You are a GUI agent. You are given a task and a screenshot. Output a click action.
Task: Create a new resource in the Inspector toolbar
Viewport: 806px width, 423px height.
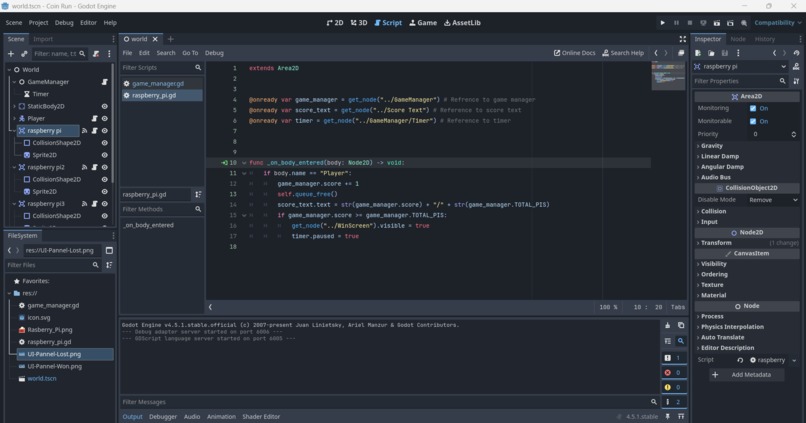click(698, 53)
